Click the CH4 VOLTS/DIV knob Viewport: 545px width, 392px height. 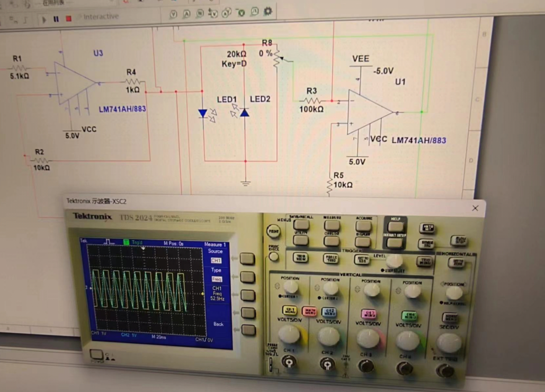(408, 340)
